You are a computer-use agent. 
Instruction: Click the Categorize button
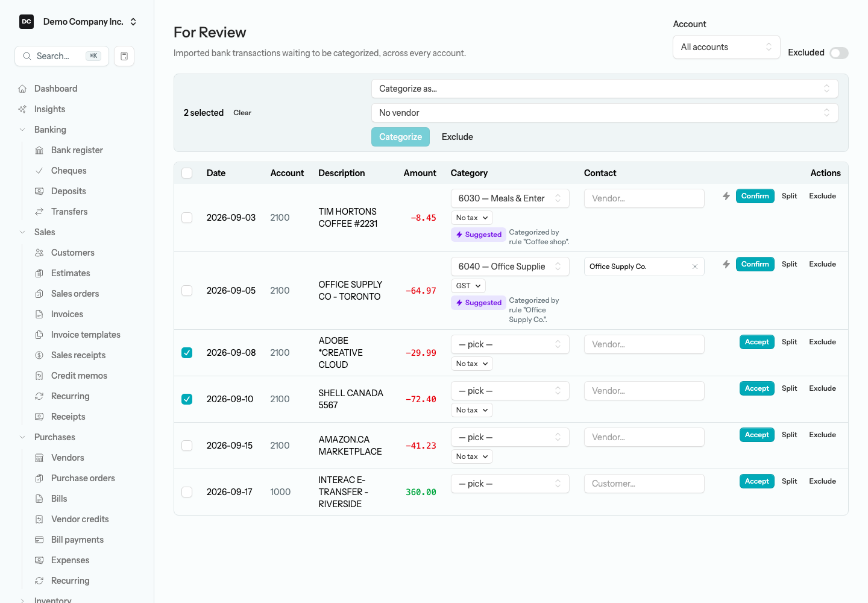[x=400, y=137]
